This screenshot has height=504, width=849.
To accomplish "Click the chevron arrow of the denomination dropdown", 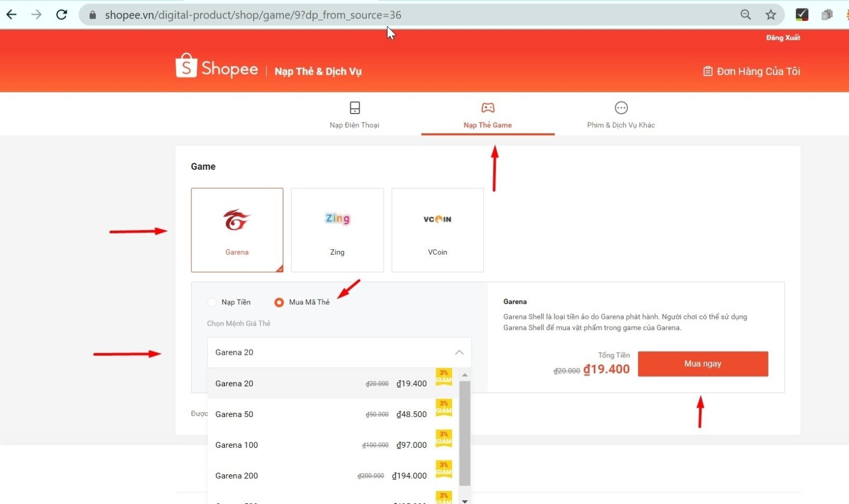I will pyautogui.click(x=459, y=352).
